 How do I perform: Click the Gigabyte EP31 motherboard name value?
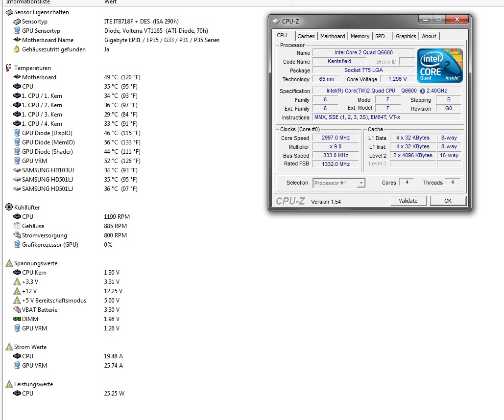click(x=162, y=40)
